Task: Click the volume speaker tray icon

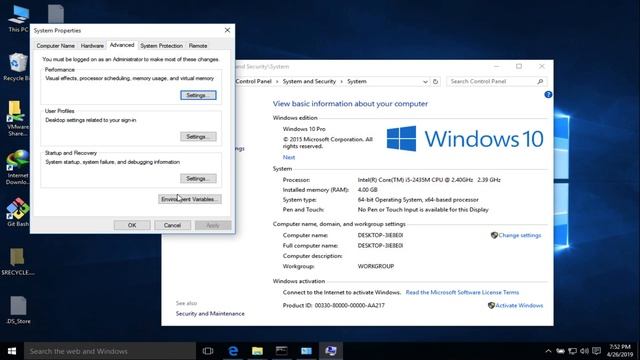Action: pyautogui.click(x=584, y=351)
